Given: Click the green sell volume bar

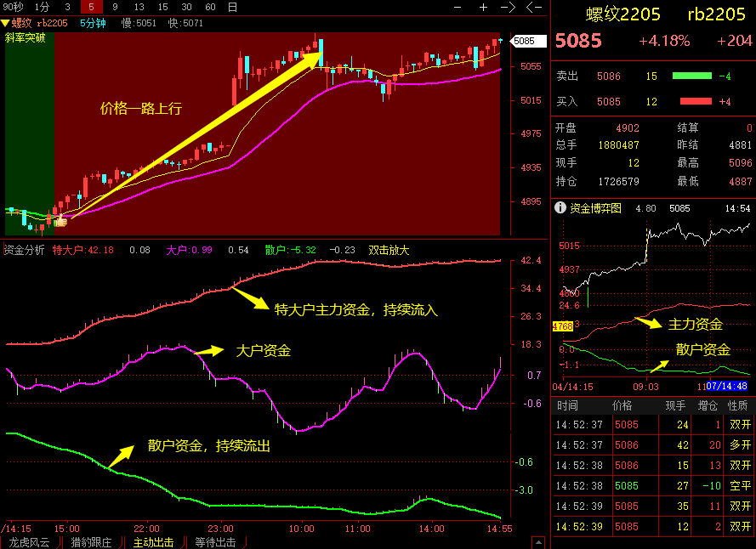Looking at the screenshot, I should point(692,76).
